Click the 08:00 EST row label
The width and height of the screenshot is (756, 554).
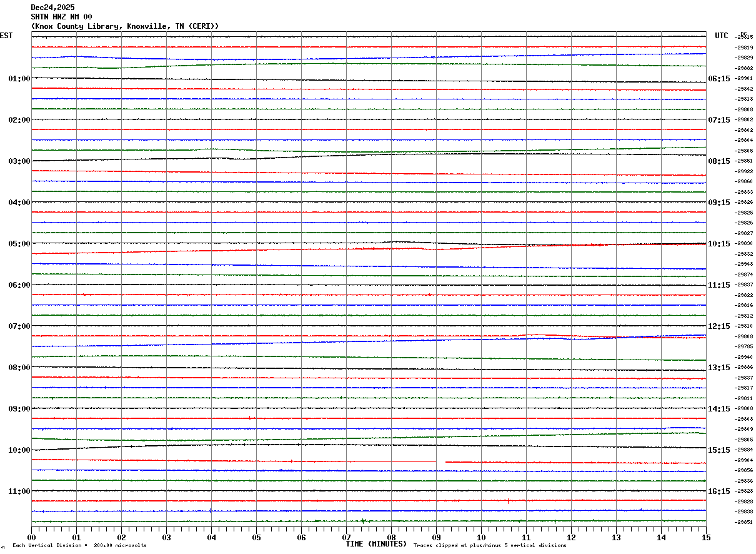click(x=19, y=368)
